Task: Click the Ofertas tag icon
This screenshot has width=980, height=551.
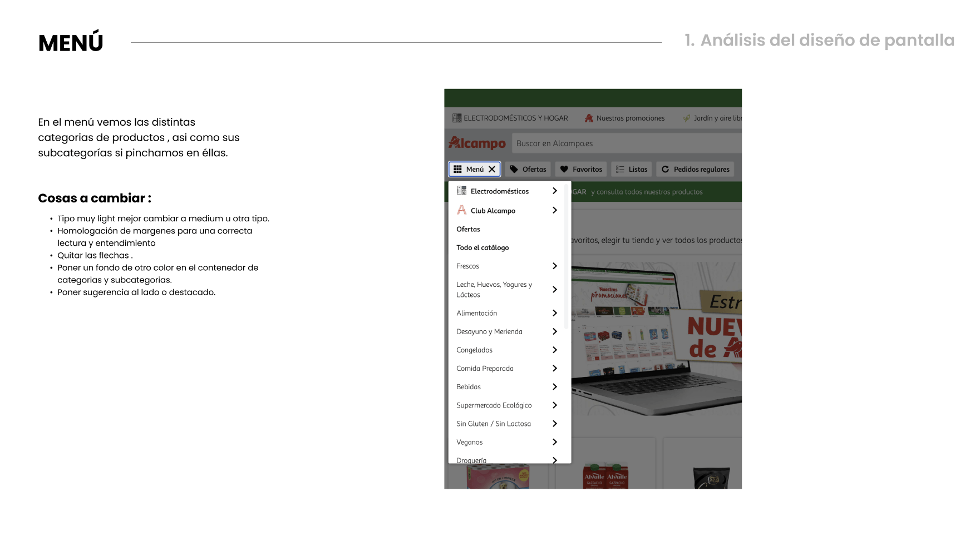Action: [514, 170]
